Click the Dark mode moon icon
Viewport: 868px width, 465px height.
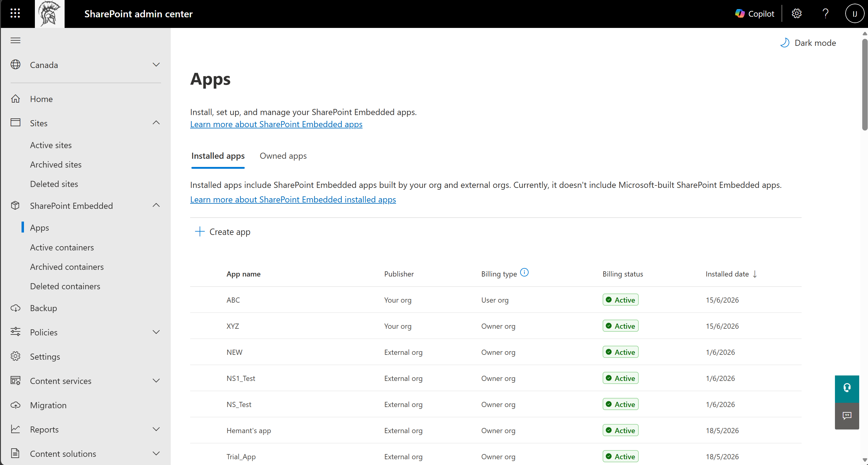coord(785,43)
